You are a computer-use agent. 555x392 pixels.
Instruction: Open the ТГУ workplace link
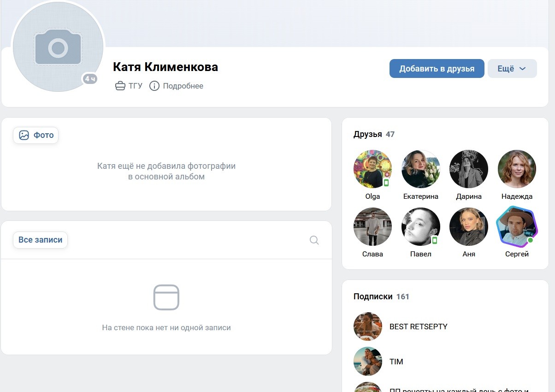click(136, 86)
